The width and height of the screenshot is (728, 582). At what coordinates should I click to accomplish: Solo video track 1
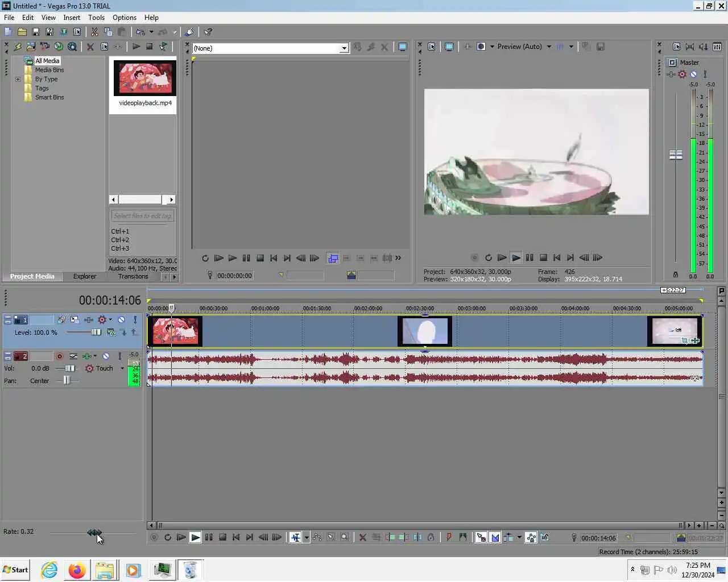pos(135,319)
